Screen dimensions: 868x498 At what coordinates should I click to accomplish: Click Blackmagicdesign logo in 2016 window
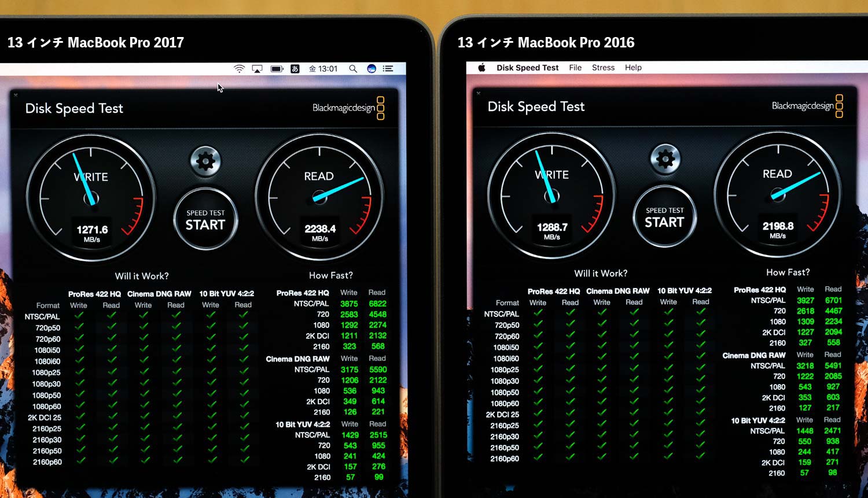tap(807, 106)
